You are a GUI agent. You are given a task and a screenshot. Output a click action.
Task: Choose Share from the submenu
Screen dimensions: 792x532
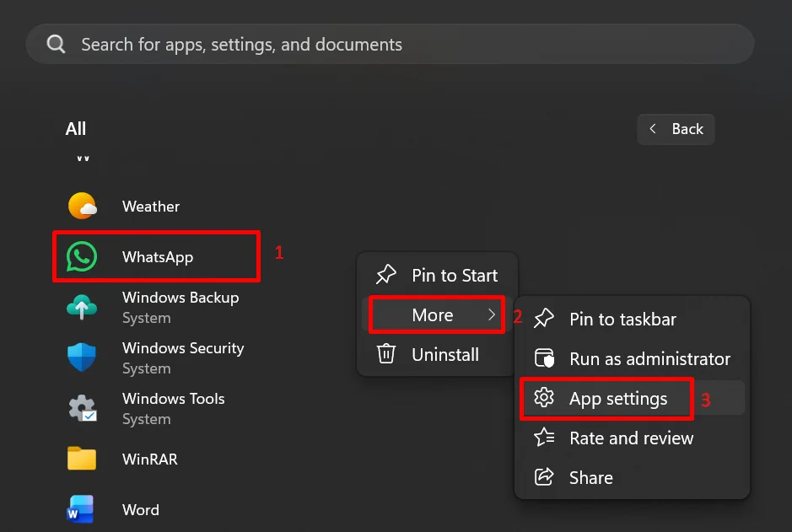[592, 477]
